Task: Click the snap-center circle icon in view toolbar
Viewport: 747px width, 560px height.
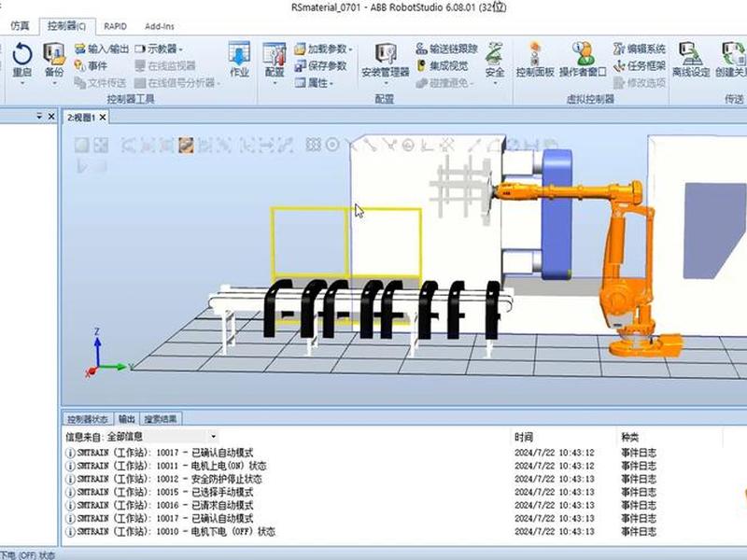Action: 332,145
